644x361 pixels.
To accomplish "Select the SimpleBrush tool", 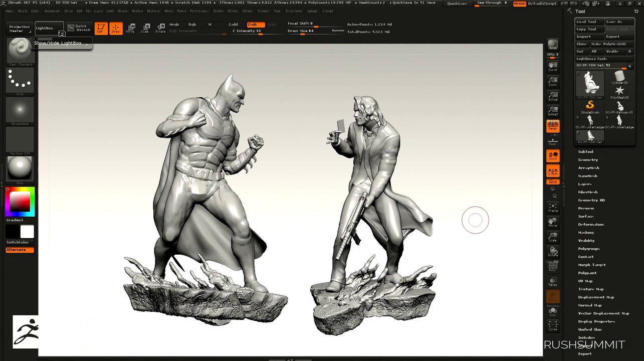I will (x=590, y=107).
